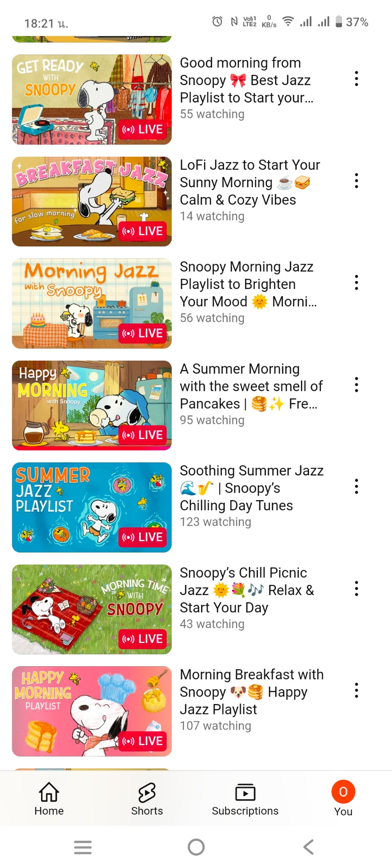
Task: Open three-dot menu for A Summer Morning video
Action: [x=356, y=385]
